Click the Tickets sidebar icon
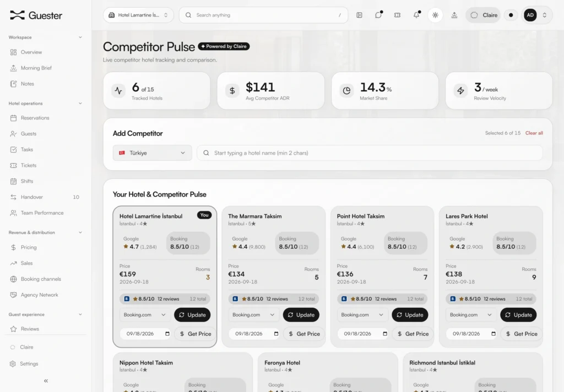 [x=13, y=165]
